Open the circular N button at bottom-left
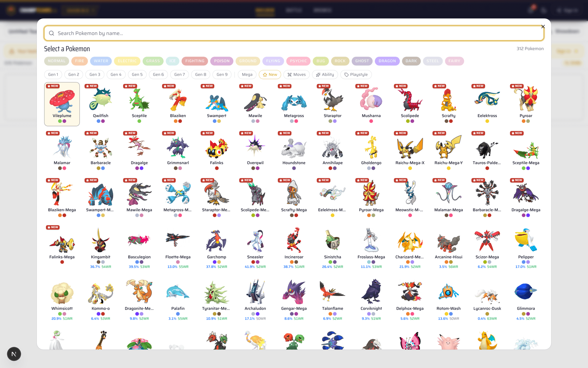The height and width of the screenshot is (368, 588). click(14, 354)
